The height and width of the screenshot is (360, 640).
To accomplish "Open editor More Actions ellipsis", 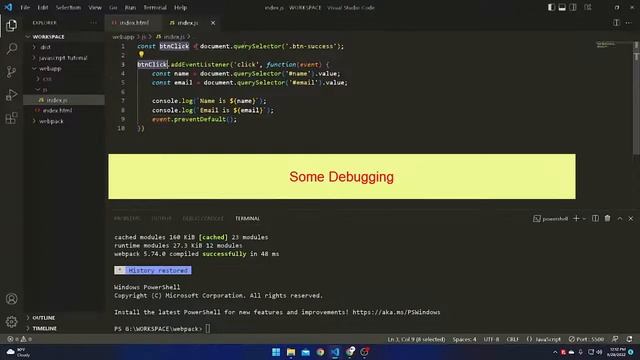I will coord(629,23).
